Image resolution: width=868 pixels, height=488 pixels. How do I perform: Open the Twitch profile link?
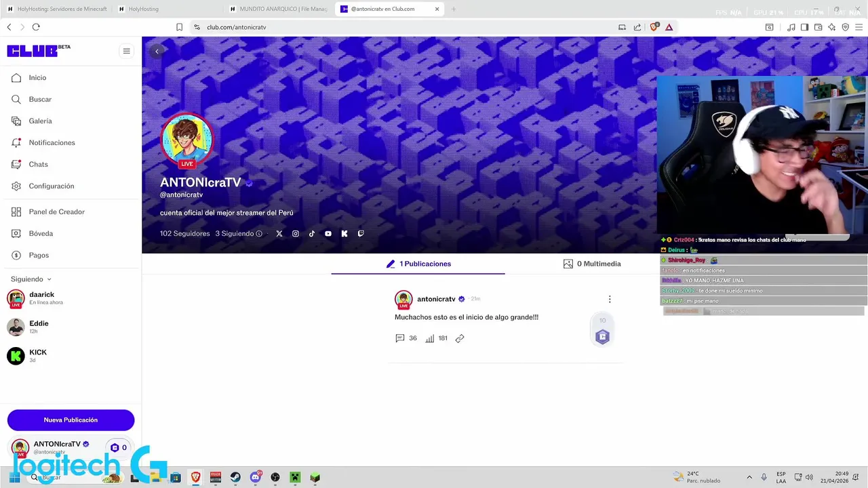point(361,234)
